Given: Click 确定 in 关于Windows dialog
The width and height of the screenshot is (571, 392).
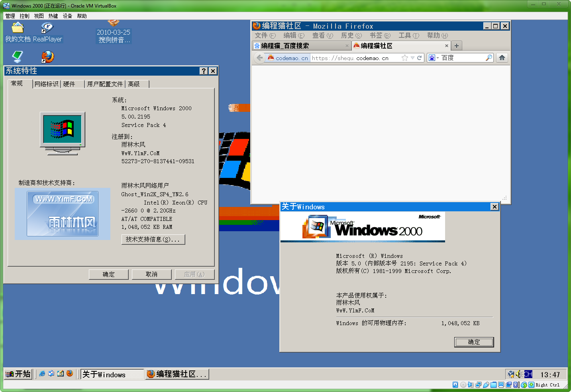Looking at the screenshot, I should 474,342.
